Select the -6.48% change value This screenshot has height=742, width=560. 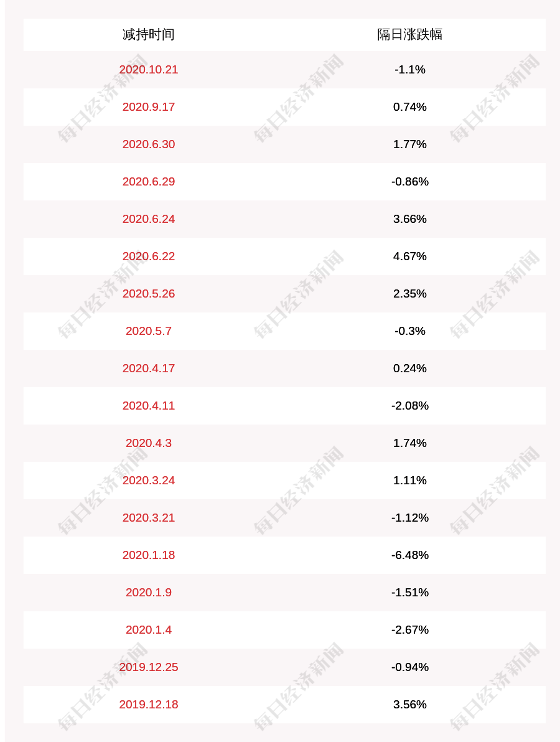[409, 555]
